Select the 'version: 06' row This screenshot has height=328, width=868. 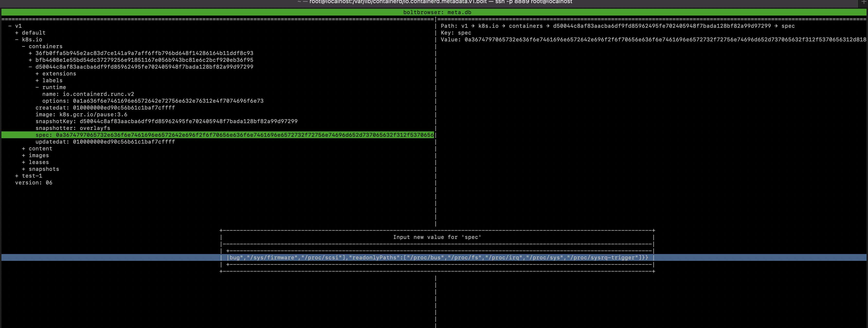point(34,183)
